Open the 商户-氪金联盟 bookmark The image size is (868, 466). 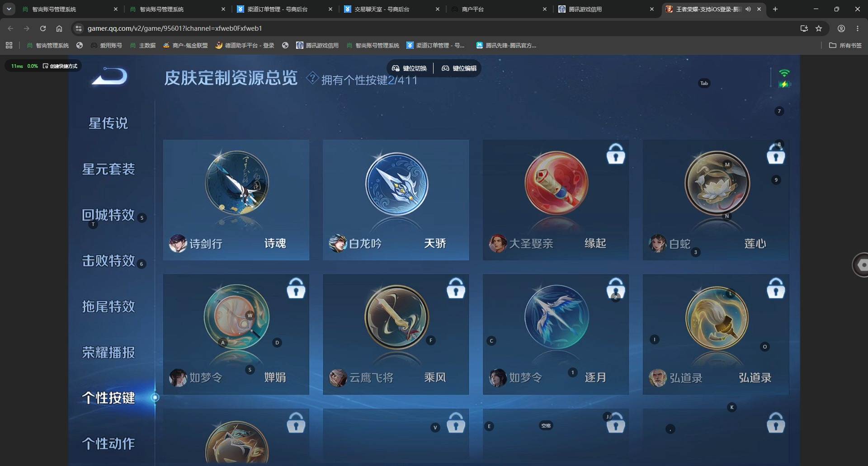(x=185, y=45)
